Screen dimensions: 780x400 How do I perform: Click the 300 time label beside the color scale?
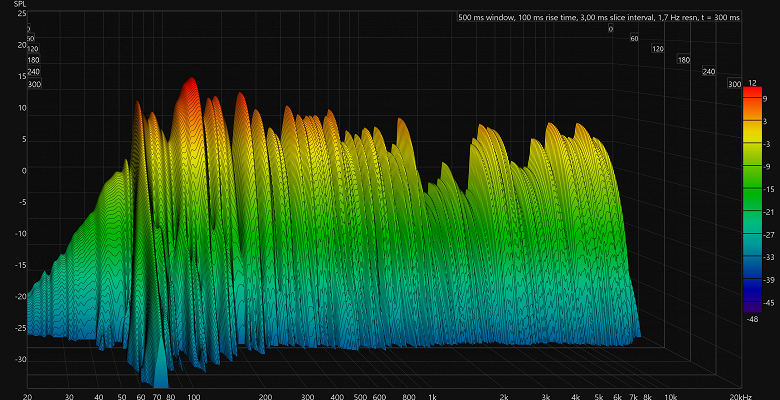point(734,85)
